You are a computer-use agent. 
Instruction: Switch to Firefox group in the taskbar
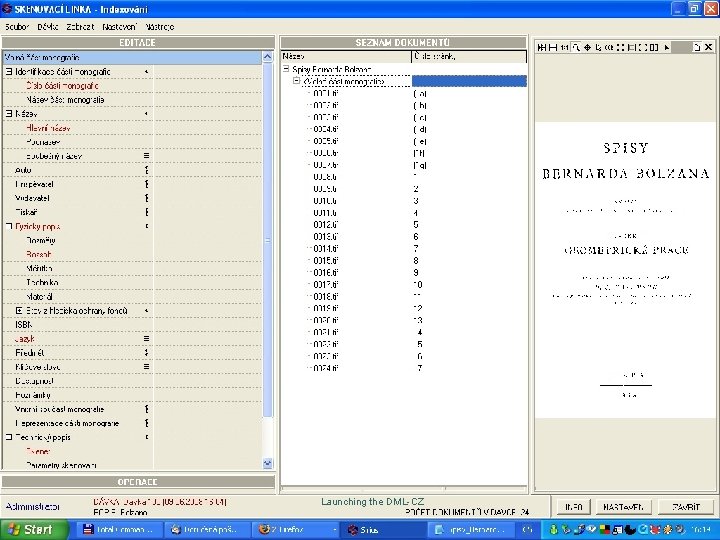(297, 529)
